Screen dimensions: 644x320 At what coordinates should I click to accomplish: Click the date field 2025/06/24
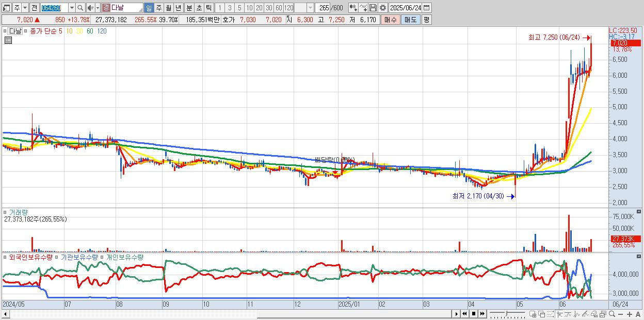[x=405, y=8]
